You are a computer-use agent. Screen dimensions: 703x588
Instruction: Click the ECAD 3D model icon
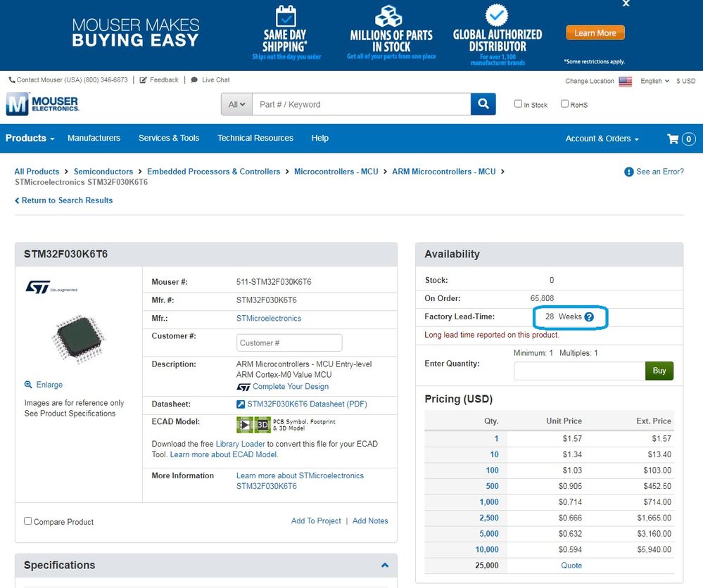coord(262,424)
